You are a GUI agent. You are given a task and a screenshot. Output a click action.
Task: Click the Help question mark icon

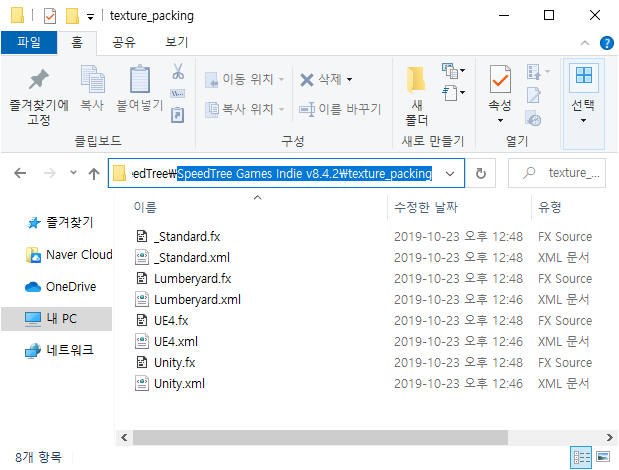point(607,43)
